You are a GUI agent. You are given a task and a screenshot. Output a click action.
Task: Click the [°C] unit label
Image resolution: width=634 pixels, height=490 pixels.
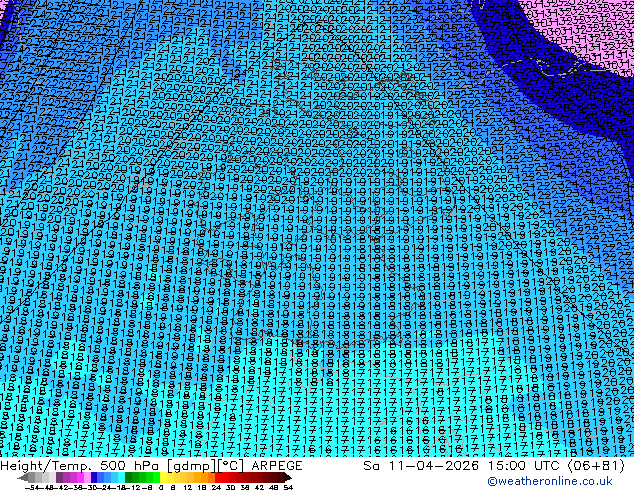[x=232, y=466]
